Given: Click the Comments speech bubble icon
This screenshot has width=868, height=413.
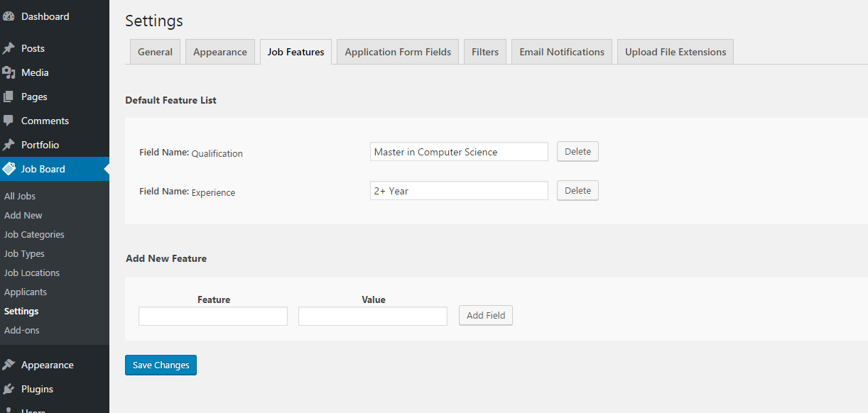Looking at the screenshot, I should point(9,121).
